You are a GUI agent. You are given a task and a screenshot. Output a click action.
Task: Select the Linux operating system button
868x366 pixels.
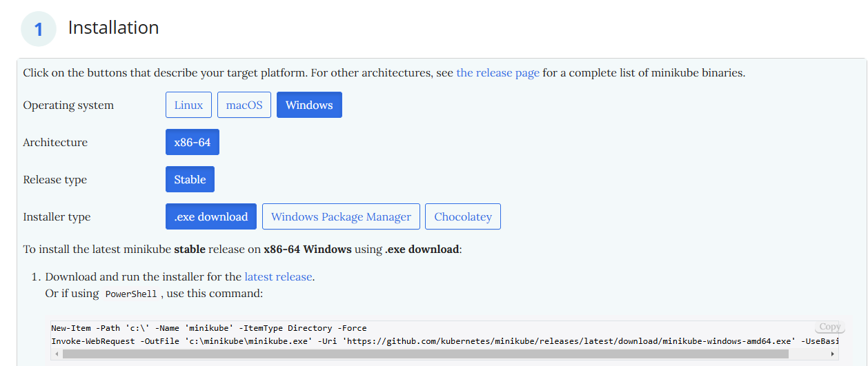click(188, 105)
